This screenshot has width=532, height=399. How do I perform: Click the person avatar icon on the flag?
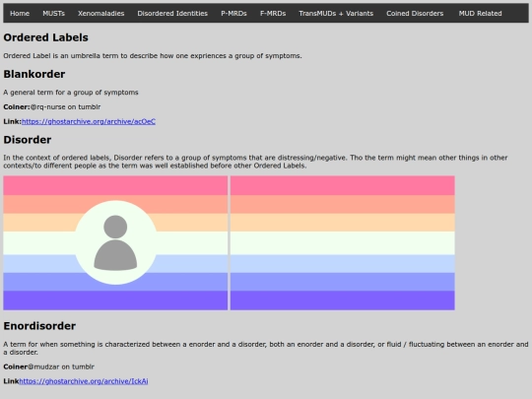115,242
